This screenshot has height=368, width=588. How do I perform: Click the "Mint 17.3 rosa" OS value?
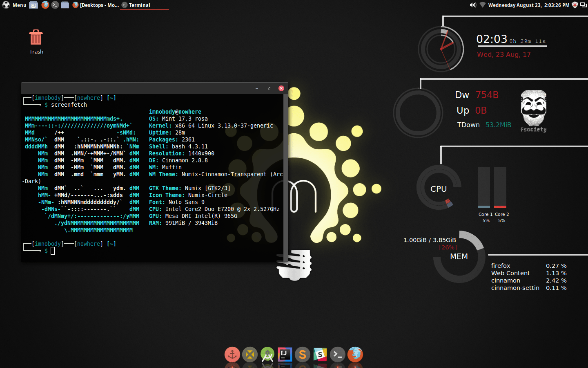[185, 119]
